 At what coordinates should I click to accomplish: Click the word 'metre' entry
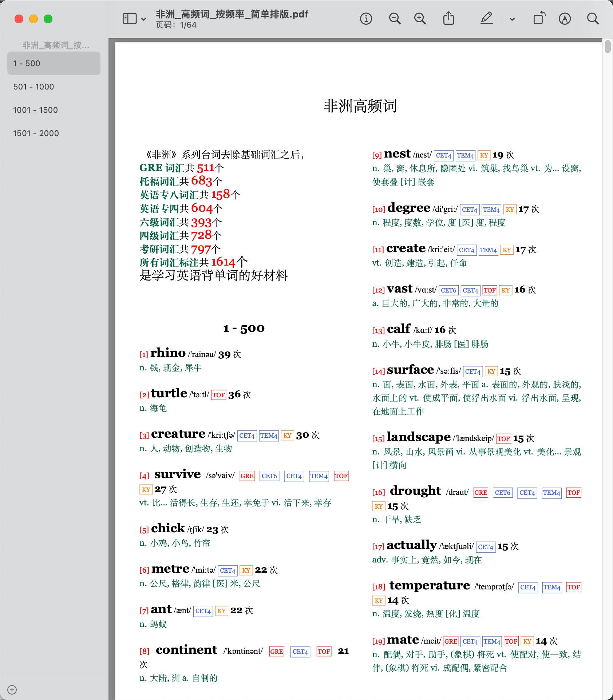coord(170,569)
